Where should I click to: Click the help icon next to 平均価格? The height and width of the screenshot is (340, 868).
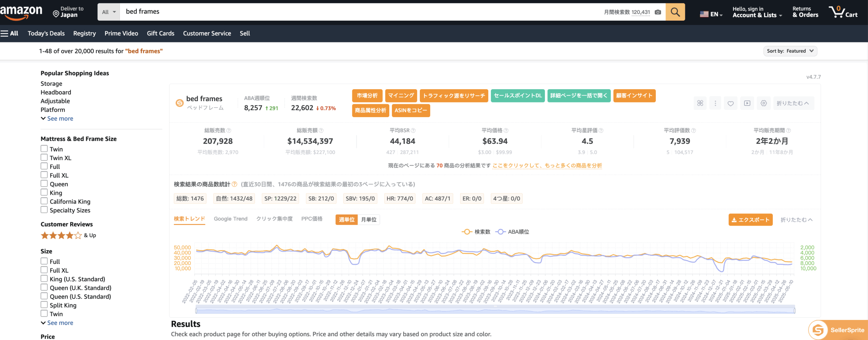(x=506, y=131)
